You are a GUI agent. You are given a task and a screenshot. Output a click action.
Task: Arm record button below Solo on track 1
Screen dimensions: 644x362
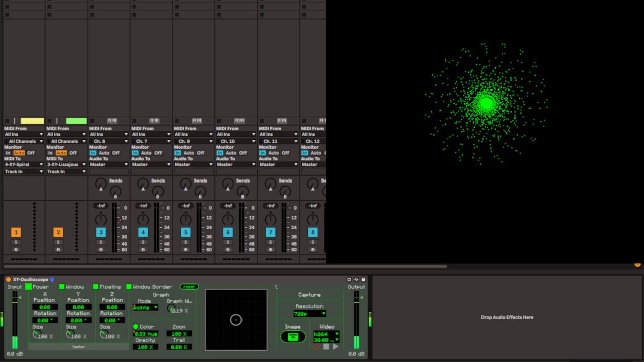(x=16, y=250)
